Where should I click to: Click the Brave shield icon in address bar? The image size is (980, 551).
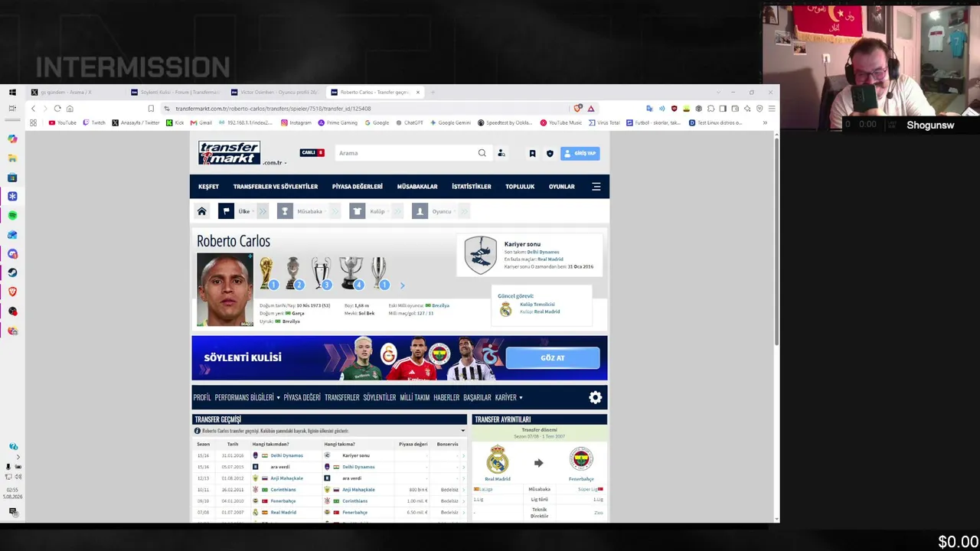[x=578, y=109]
